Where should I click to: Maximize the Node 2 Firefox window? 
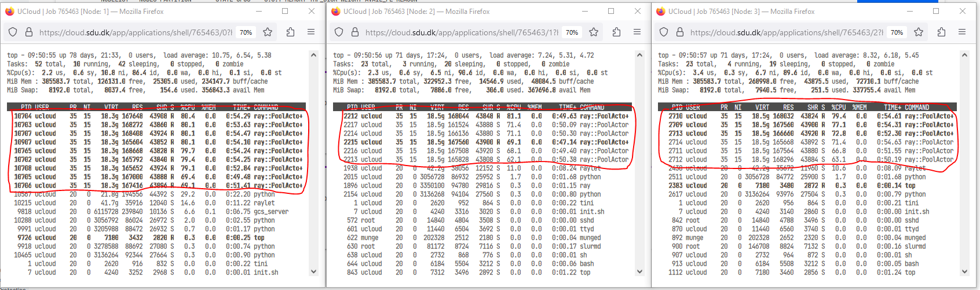(x=611, y=11)
